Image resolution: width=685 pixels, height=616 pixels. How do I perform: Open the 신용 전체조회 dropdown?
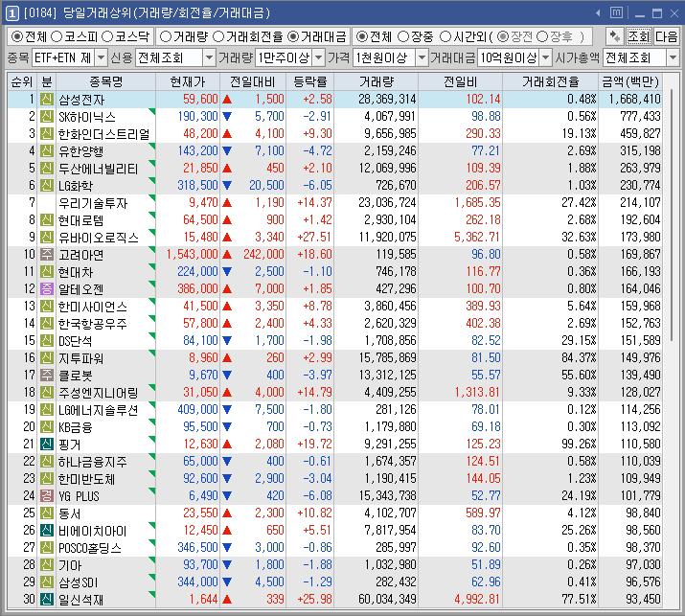[x=210, y=57]
